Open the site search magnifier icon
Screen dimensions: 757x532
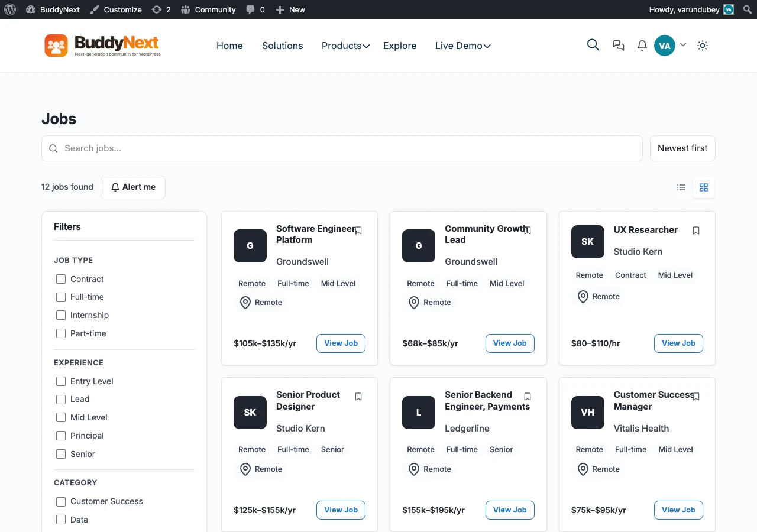pyautogui.click(x=593, y=45)
